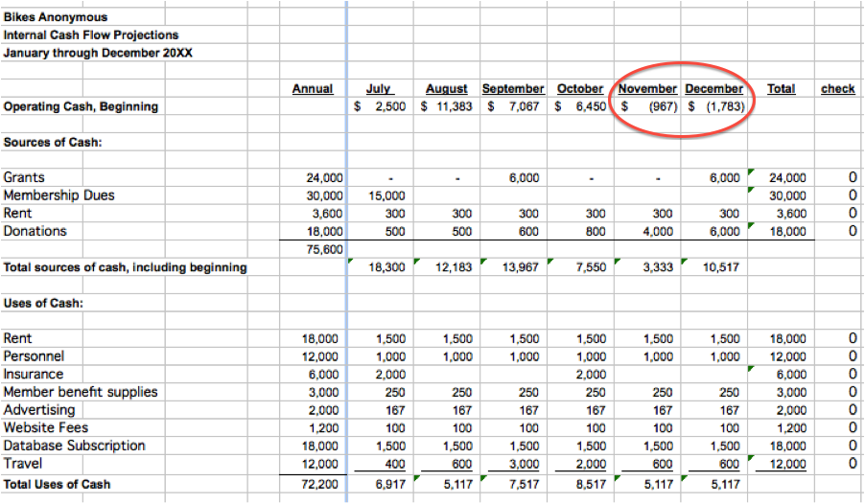Click the 'Uses of Cash:' heading
Screen dimensions: 865x504
(x=43, y=304)
